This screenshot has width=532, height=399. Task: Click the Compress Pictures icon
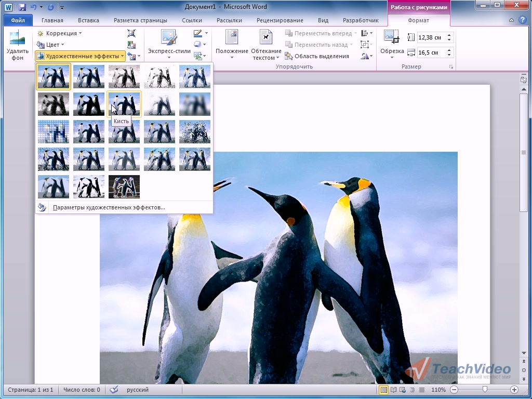(131, 33)
